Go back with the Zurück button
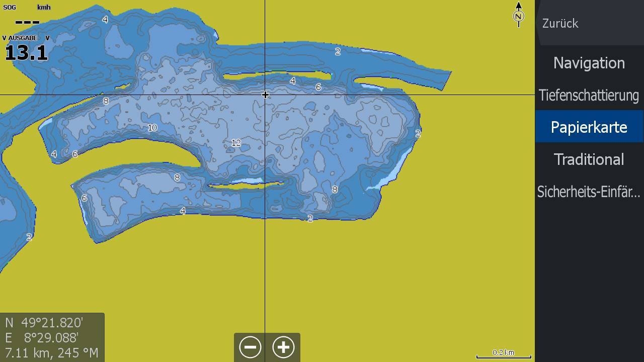 point(560,24)
